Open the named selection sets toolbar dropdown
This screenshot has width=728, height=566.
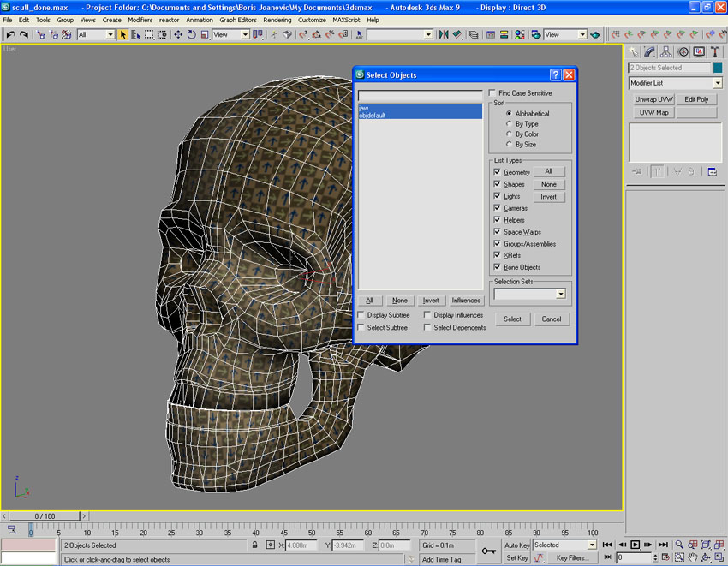tap(428, 34)
